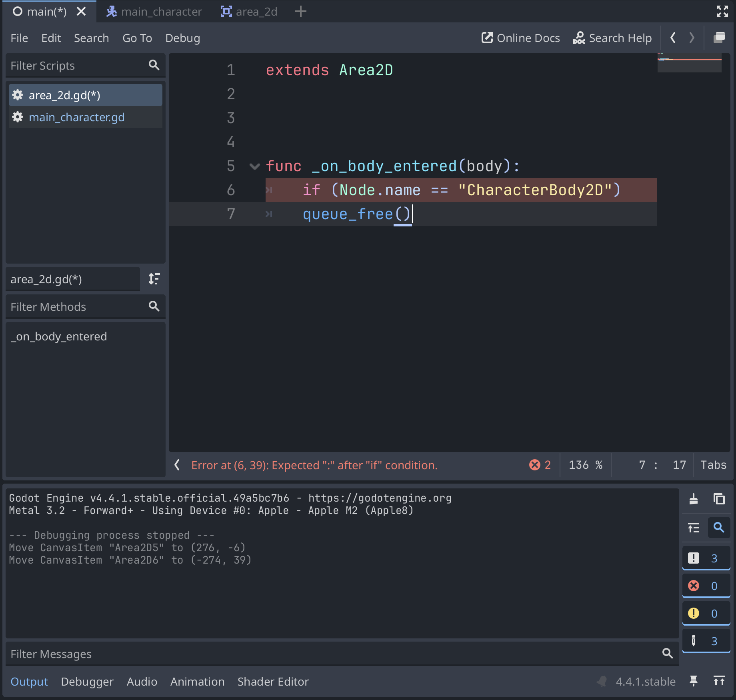Viewport: 736px width, 700px height.
Task: Close the main(*) scene tab
Action: coord(81,11)
